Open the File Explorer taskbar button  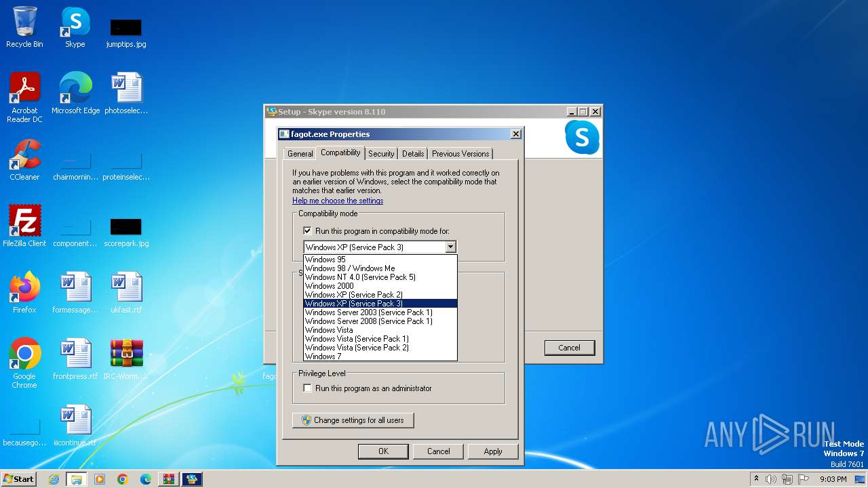[x=77, y=479]
